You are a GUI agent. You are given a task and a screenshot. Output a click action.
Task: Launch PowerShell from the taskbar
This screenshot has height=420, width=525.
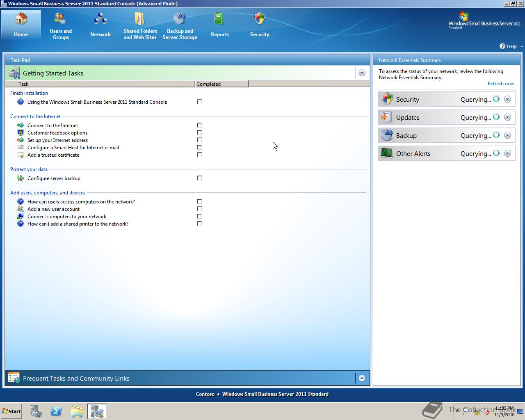pos(56,411)
